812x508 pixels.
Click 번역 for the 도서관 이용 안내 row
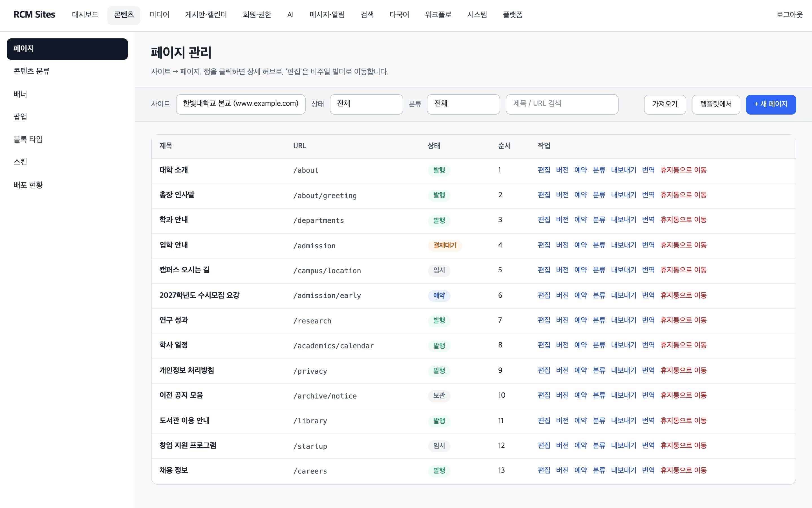tap(648, 421)
